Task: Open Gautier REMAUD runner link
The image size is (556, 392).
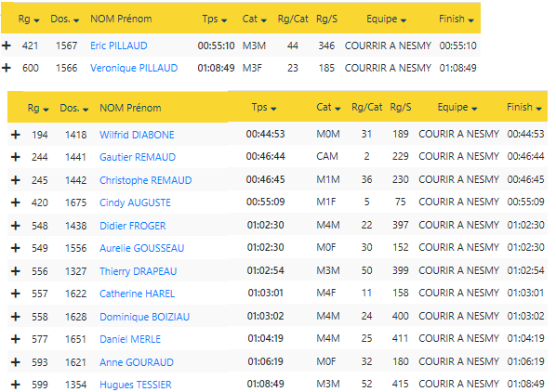Action: point(138,157)
